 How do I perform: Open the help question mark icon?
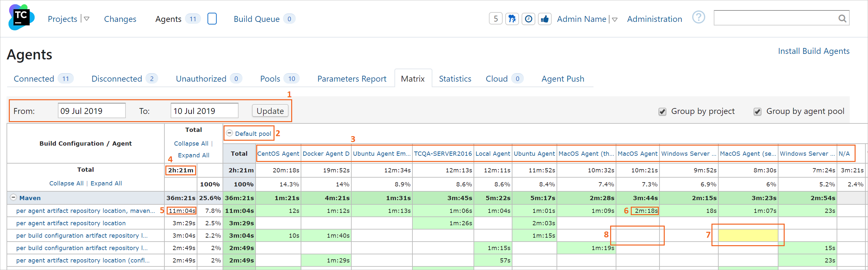[x=698, y=18]
